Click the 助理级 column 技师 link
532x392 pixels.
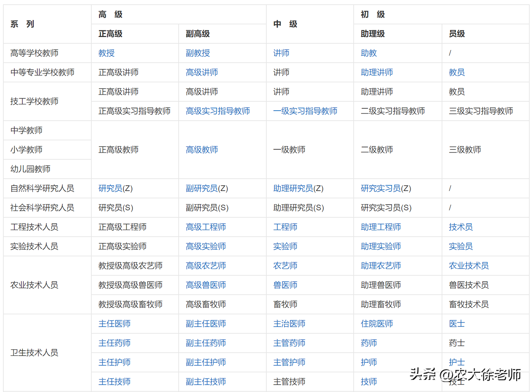pyautogui.click(x=369, y=382)
